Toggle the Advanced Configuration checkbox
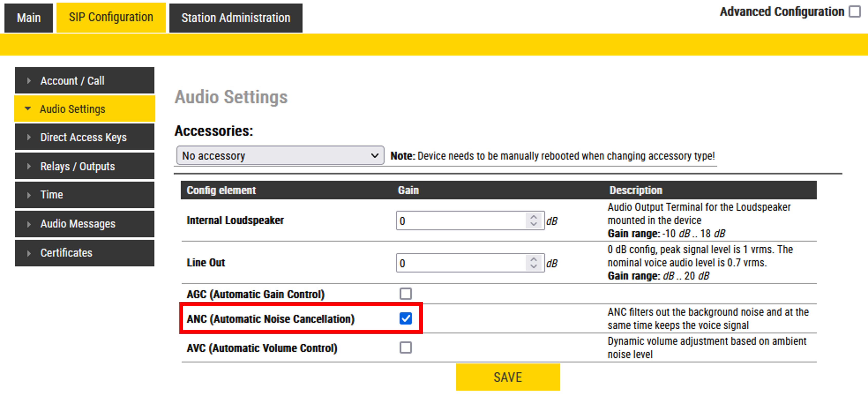The image size is (868, 396). tap(854, 12)
